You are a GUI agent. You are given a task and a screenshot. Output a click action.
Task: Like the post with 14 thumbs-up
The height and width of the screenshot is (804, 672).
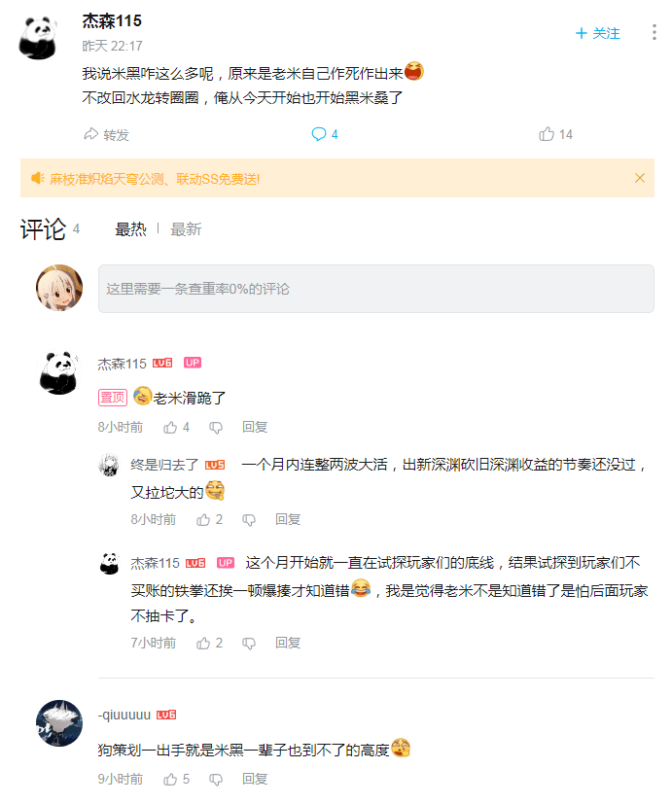point(547,134)
